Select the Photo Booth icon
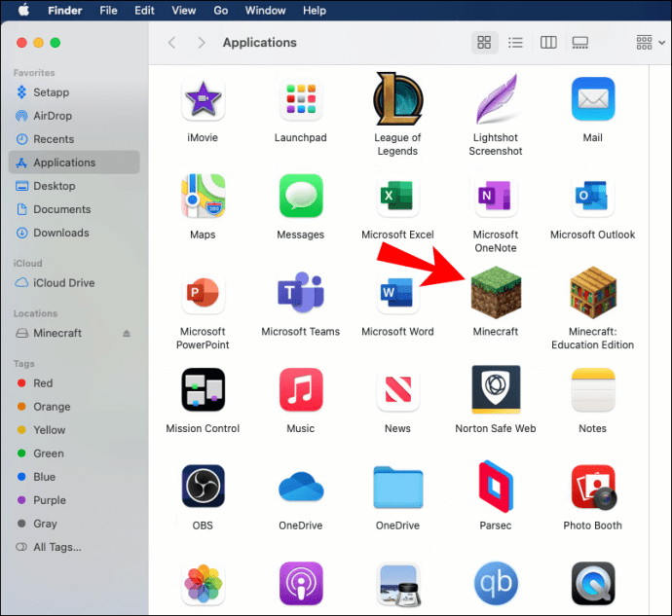 pos(594,488)
